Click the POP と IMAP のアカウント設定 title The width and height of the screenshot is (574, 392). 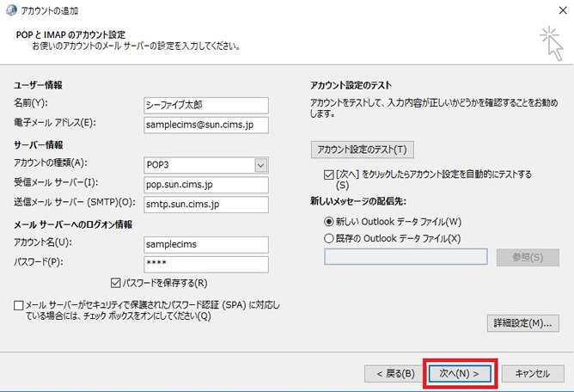click(x=70, y=34)
